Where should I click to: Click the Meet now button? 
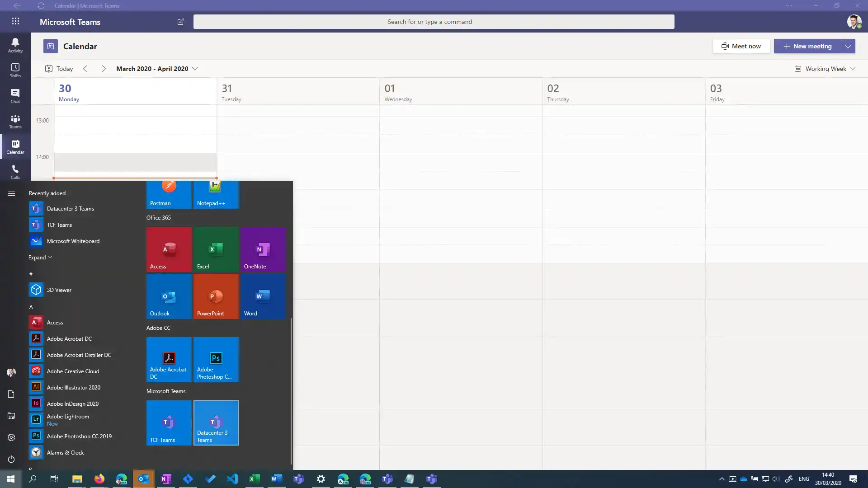pyautogui.click(x=741, y=46)
